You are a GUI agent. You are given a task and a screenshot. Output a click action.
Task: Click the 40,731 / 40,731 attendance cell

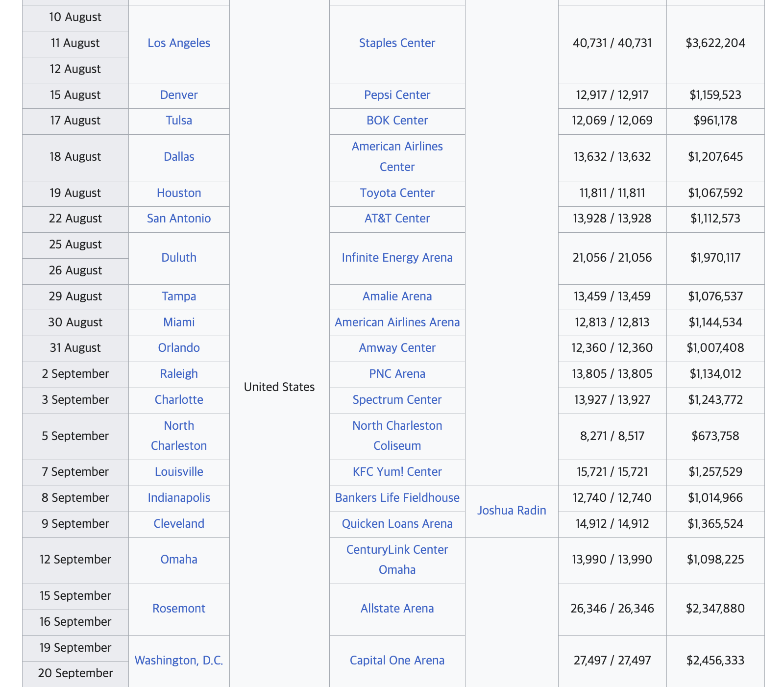click(x=612, y=43)
